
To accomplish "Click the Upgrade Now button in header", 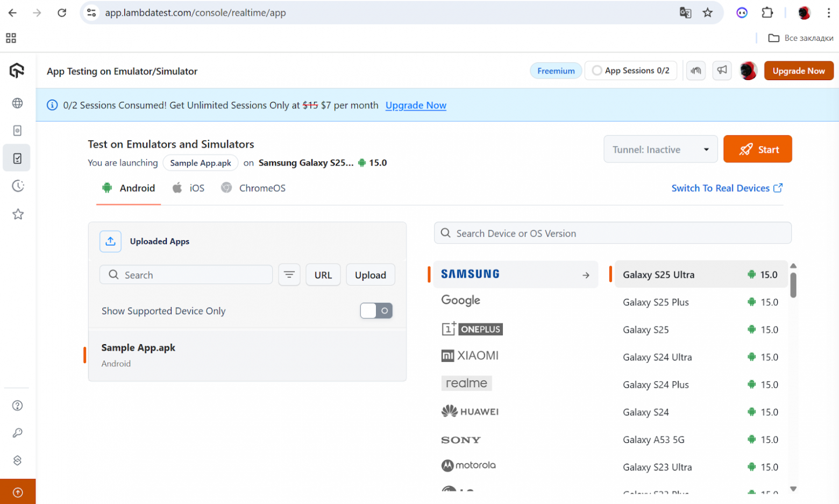I will 799,71.
